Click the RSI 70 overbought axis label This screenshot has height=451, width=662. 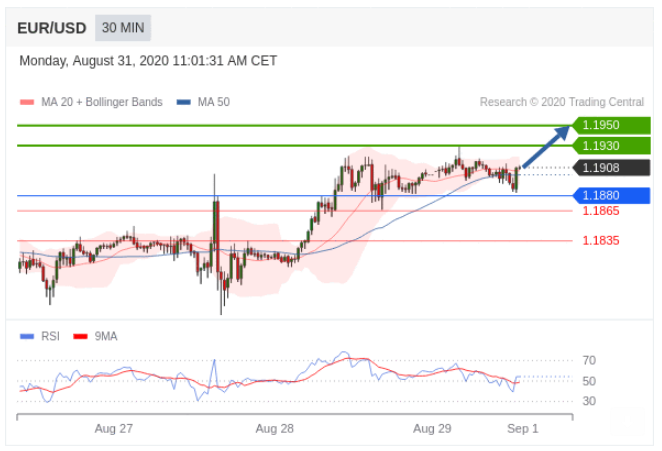point(589,360)
